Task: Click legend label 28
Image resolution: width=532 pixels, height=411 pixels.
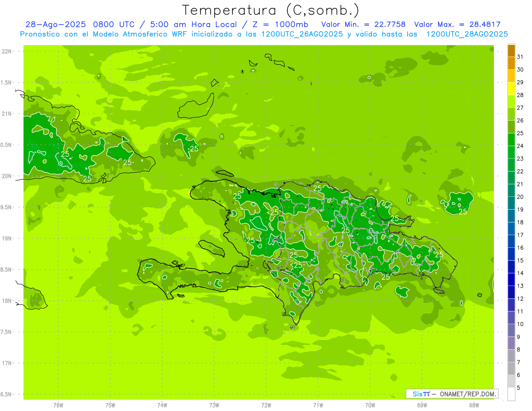Action: pos(520,95)
